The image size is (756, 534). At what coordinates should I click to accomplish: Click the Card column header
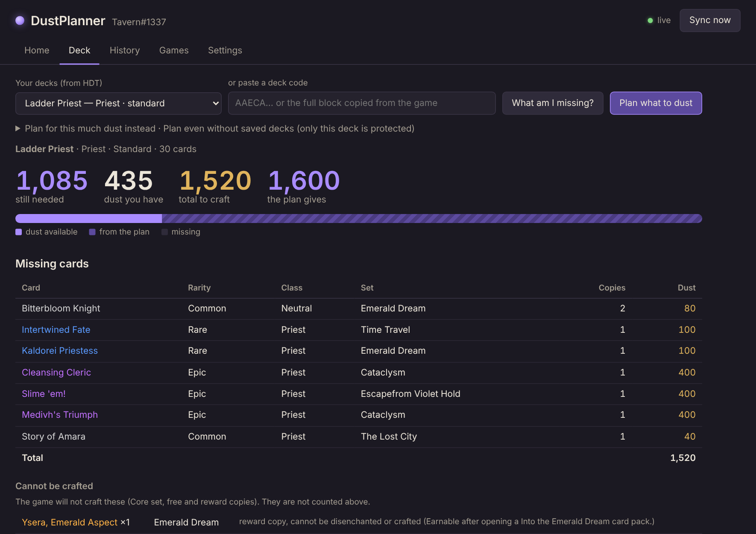click(31, 288)
